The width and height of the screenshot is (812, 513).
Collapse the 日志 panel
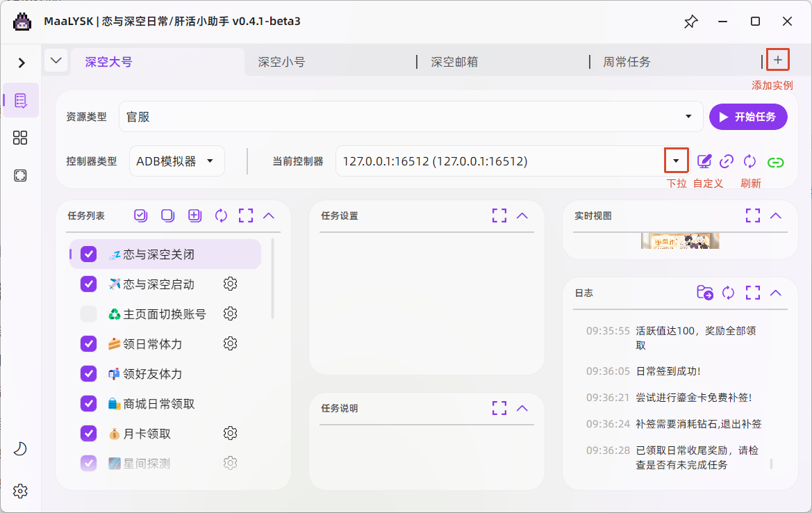[776, 293]
